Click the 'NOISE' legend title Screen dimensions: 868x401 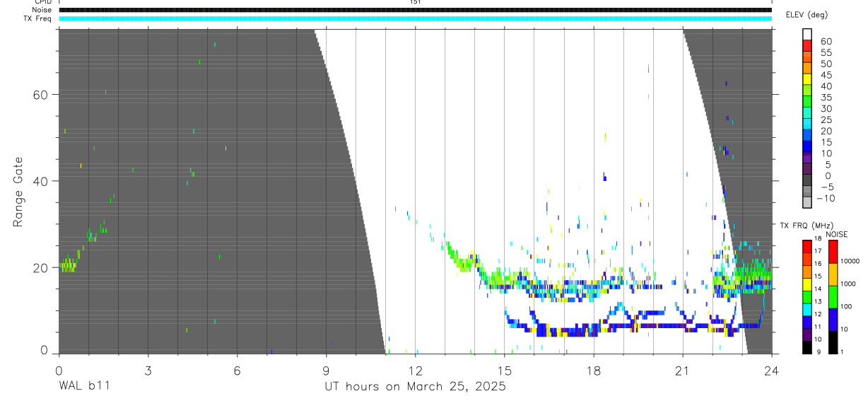[835, 234]
